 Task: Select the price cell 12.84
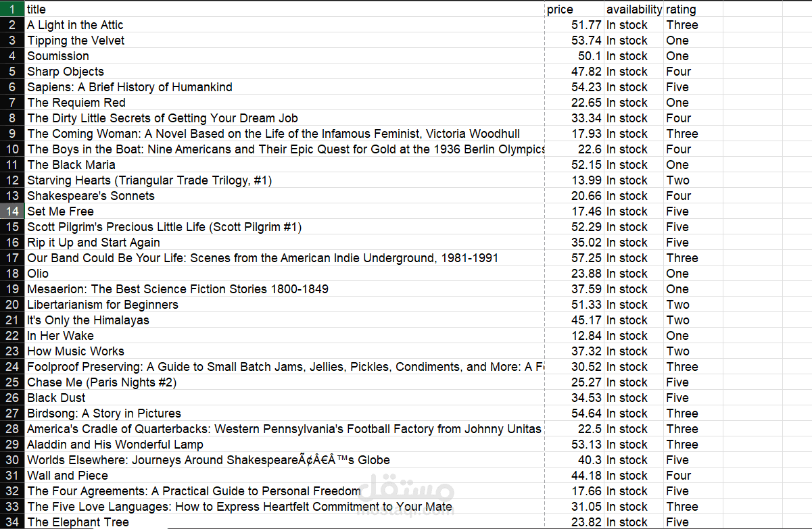[575, 336]
